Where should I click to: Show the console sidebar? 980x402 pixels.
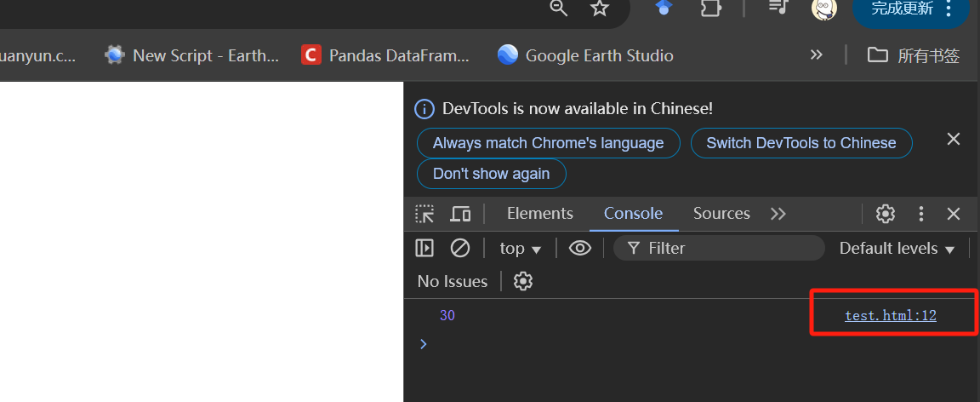(x=424, y=248)
